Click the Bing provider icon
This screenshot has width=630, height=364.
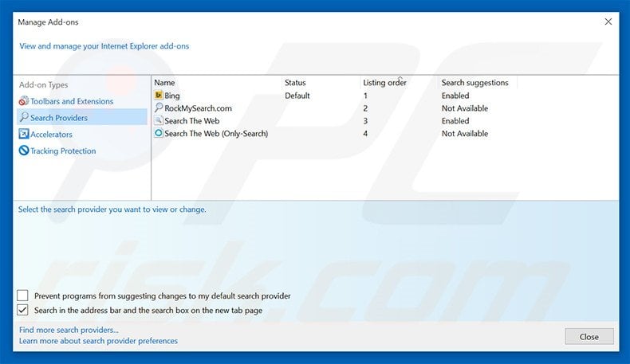(159, 96)
